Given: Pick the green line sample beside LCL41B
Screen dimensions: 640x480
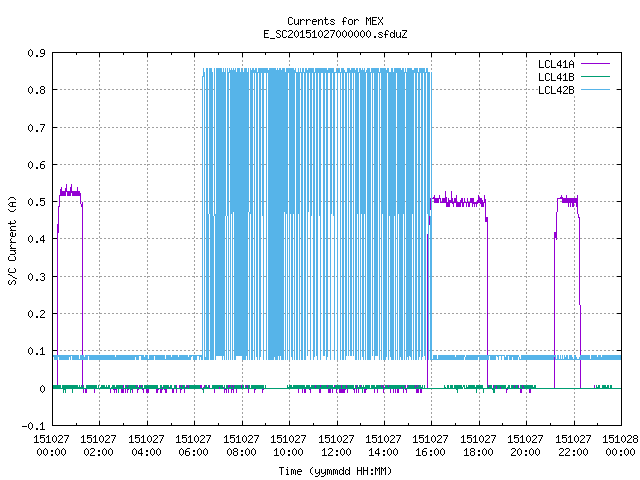Looking at the screenshot, I should tap(595, 76).
